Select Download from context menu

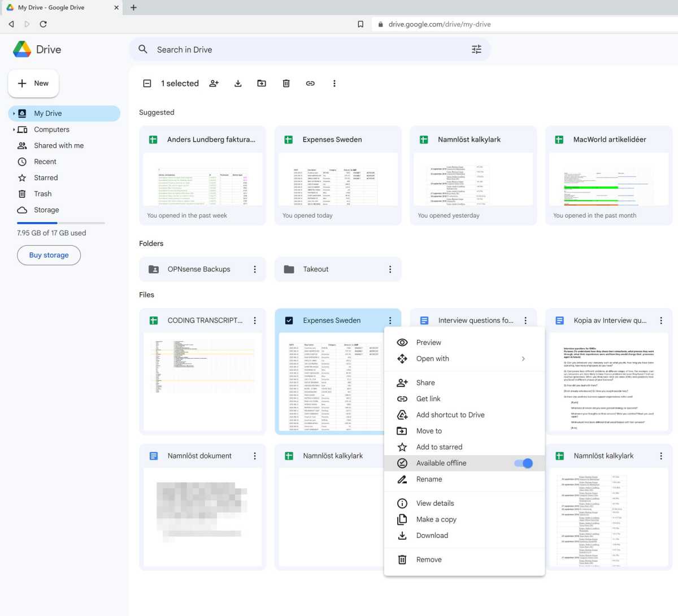pyautogui.click(x=464, y=536)
